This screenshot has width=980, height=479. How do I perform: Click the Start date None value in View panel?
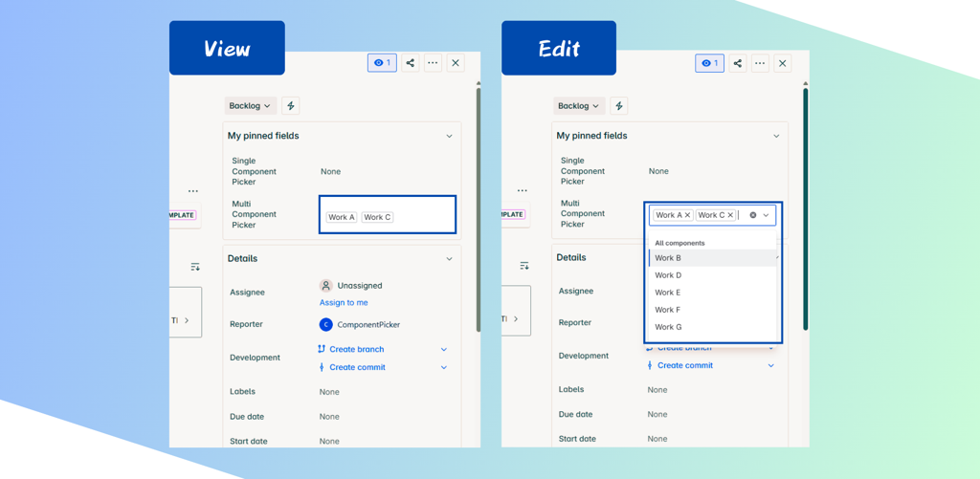[x=329, y=442]
